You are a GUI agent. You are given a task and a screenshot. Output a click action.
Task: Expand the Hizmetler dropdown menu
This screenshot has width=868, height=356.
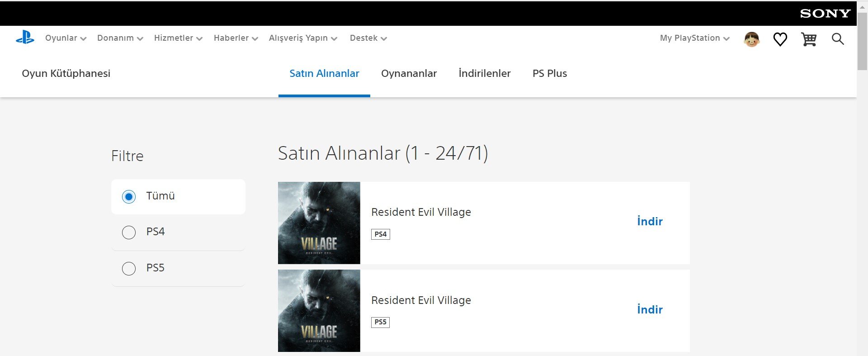click(178, 38)
